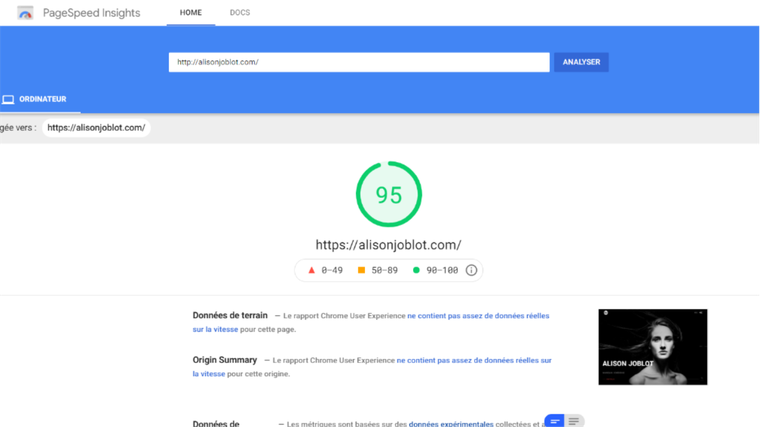Click the red triangle 0–49 legend icon
760x427 pixels.
click(x=312, y=270)
